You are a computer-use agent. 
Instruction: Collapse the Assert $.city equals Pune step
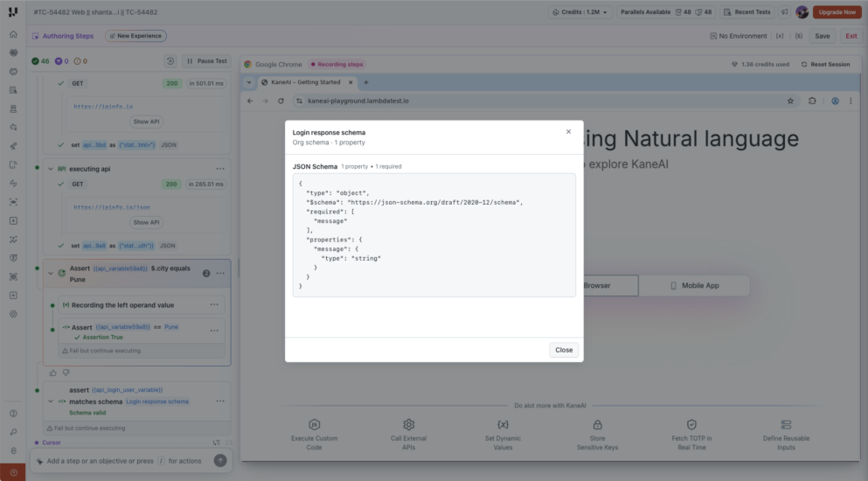pos(51,273)
